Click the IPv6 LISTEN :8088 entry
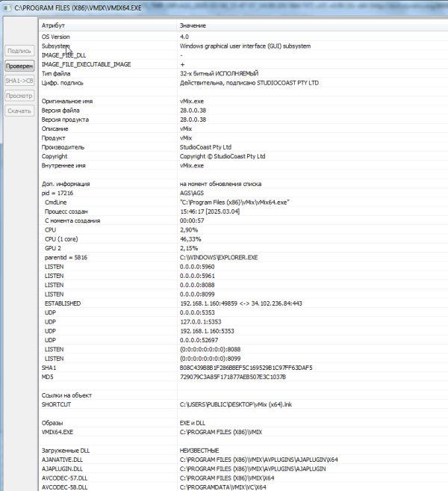448x491 pixels. coord(243,349)
